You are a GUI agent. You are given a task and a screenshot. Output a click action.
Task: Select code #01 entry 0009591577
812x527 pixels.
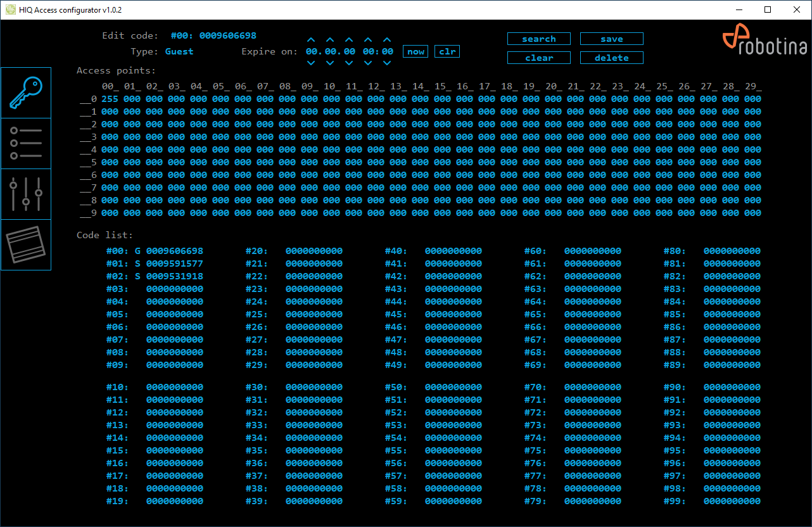click(174, 263)
